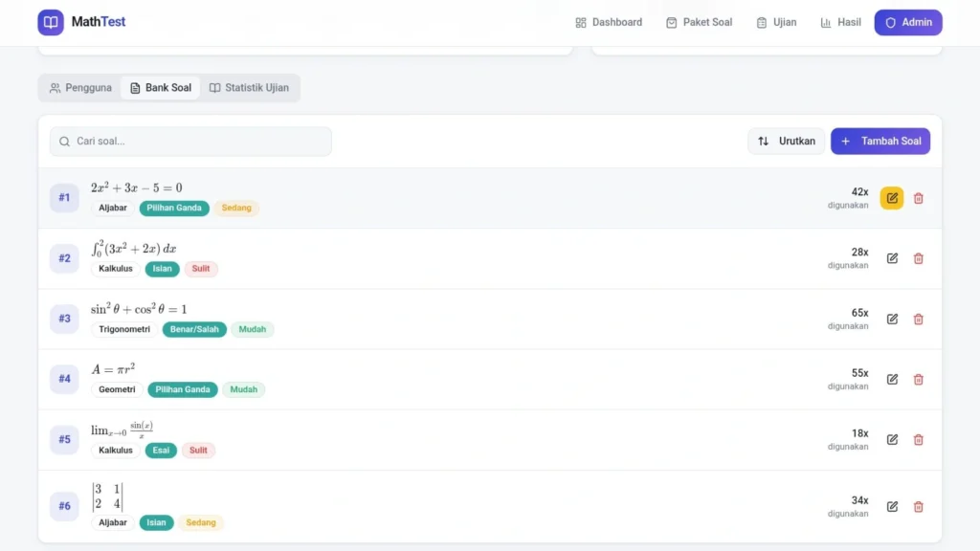Click Pilihan Ganda tag on question #4
Image resolution: width=980 pixels, height=551 pixels.
183,389
